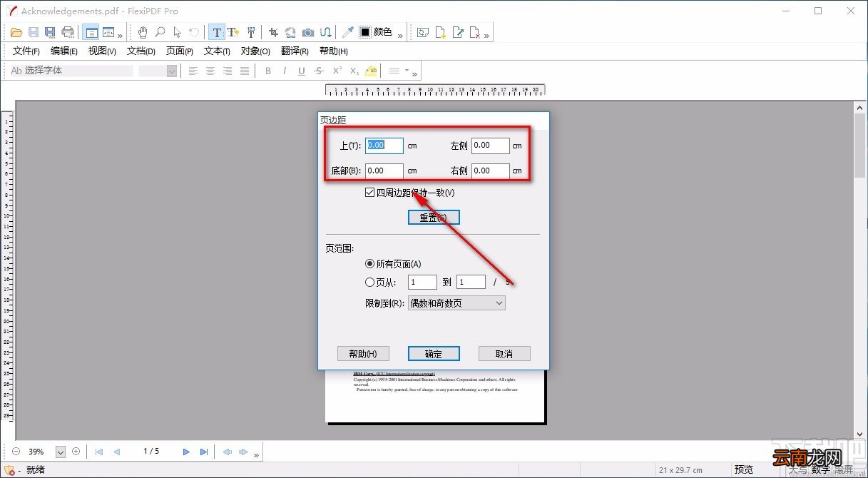The image size is (868, 478).
Task: Toggle the page layout view icon
Action: click(91, 32)
